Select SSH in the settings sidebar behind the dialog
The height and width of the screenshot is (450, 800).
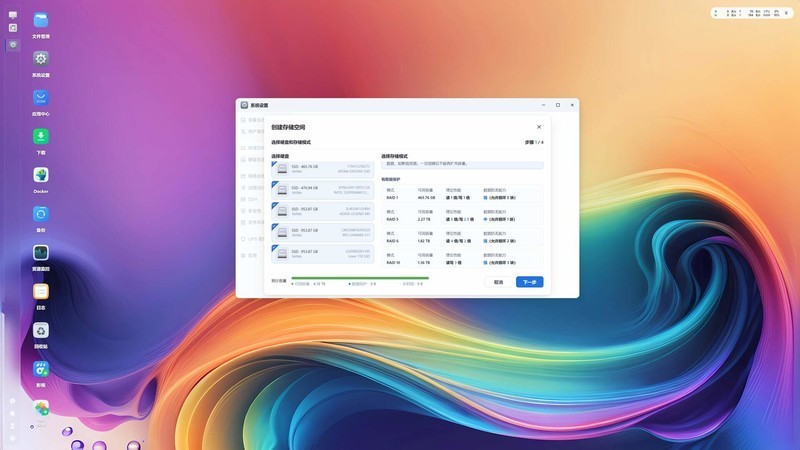tap(253, 199)
